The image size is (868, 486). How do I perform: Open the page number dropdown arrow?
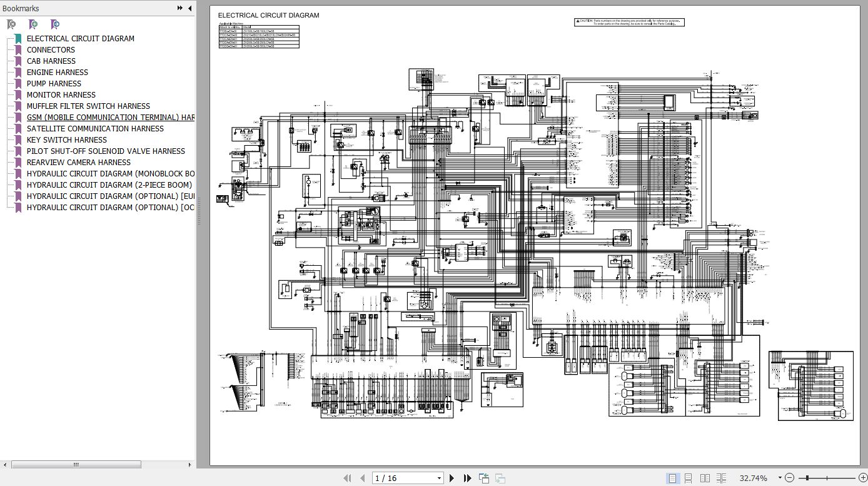439,478
